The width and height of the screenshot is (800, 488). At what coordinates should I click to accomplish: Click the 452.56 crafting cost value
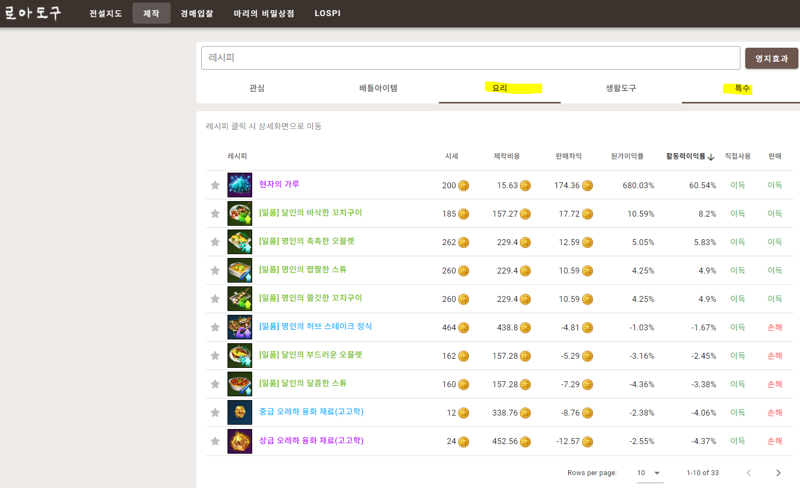[505, 441]
